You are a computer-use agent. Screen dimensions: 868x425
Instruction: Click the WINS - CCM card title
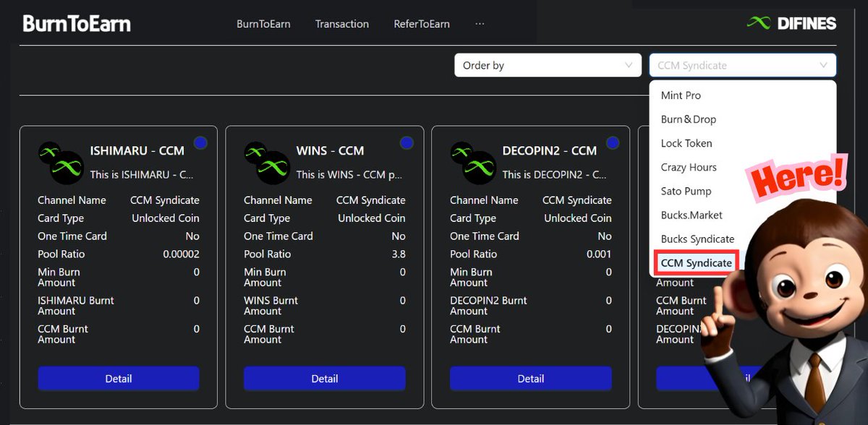[x=330, y=151]
